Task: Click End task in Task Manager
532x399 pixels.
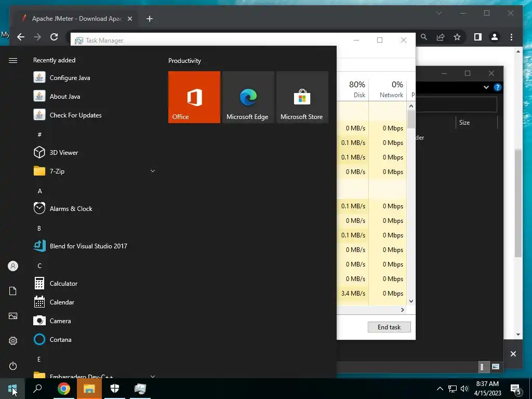Action: pyautogui.click(x=389, y=327)
